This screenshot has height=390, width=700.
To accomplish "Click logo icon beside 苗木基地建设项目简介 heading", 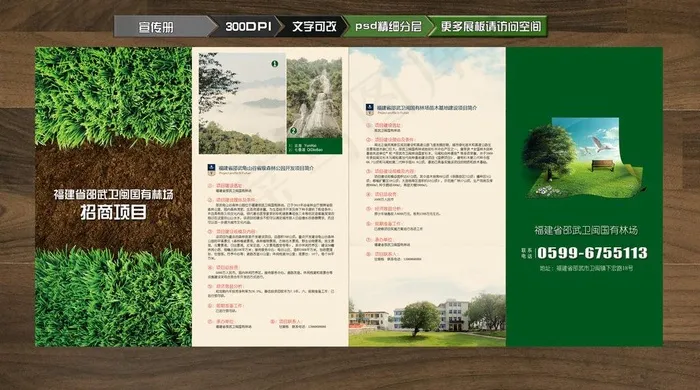I will coord(370,109).
